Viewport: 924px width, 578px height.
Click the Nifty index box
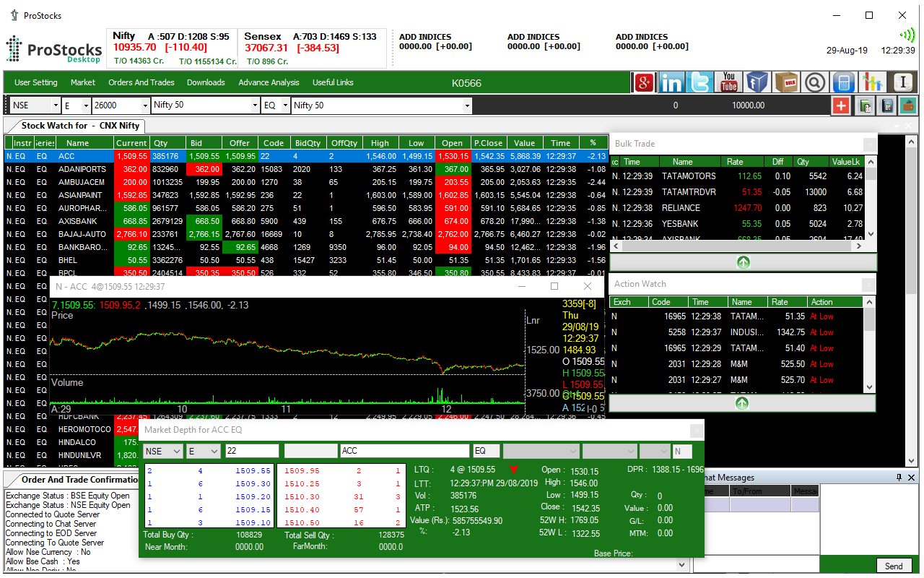click(173, 48)
